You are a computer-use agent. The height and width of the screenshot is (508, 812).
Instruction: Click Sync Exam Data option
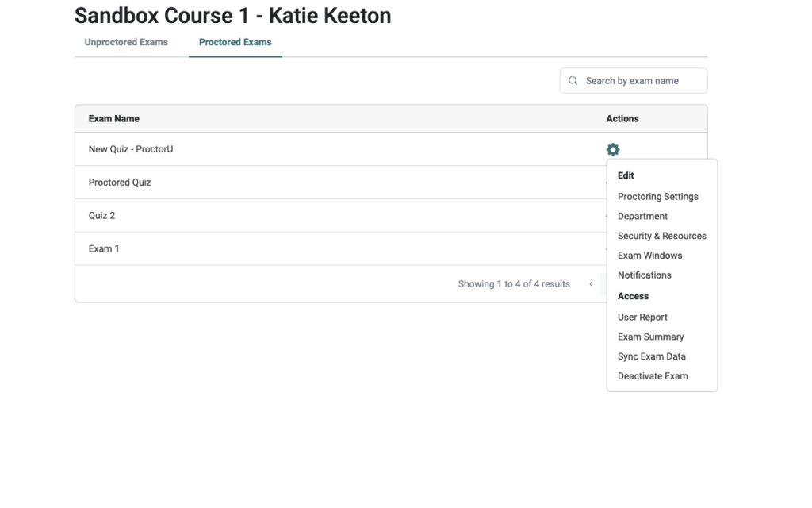click(652, 356)
